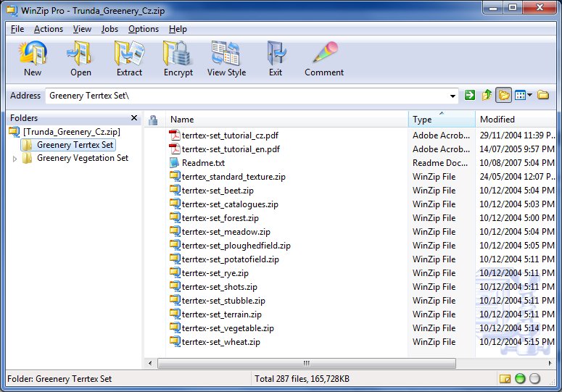Click the Comment pencil toolbar icon
This screenshot has height=392, width=562.
coord(324,53)
